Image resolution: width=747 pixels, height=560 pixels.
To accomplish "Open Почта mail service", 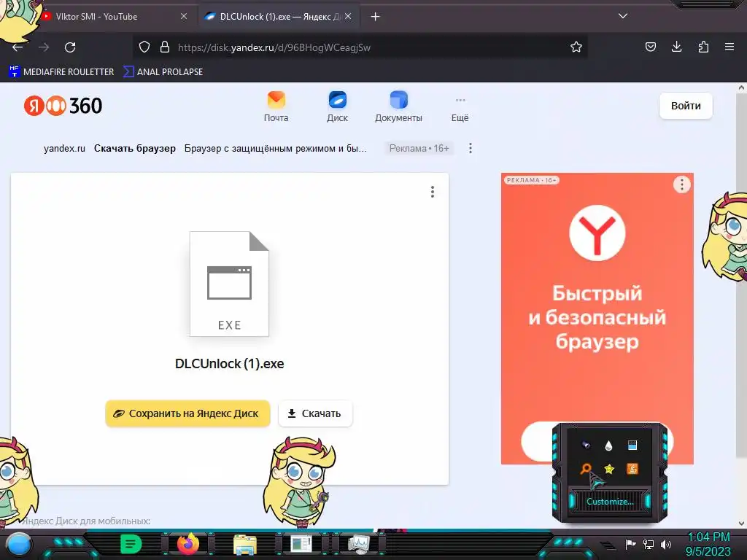I will (276, 106).
